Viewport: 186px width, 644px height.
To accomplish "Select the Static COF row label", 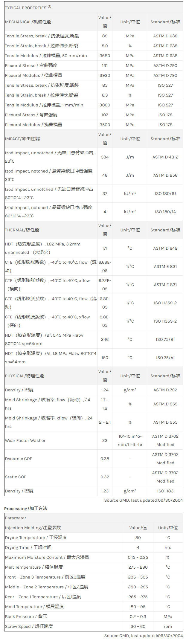I will [16, 477].
